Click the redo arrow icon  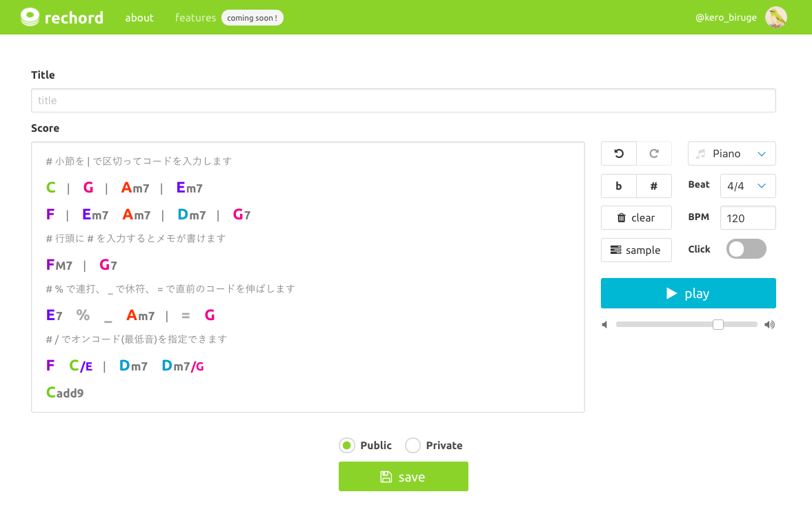pos(654,154)
